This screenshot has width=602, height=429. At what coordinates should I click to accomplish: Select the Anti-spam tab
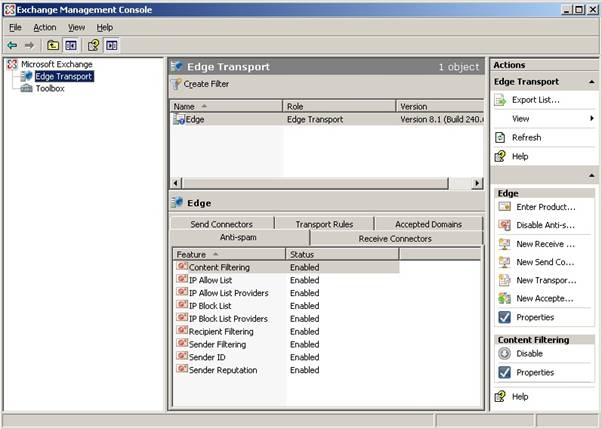pyautogui.click(x=238, y=237)
